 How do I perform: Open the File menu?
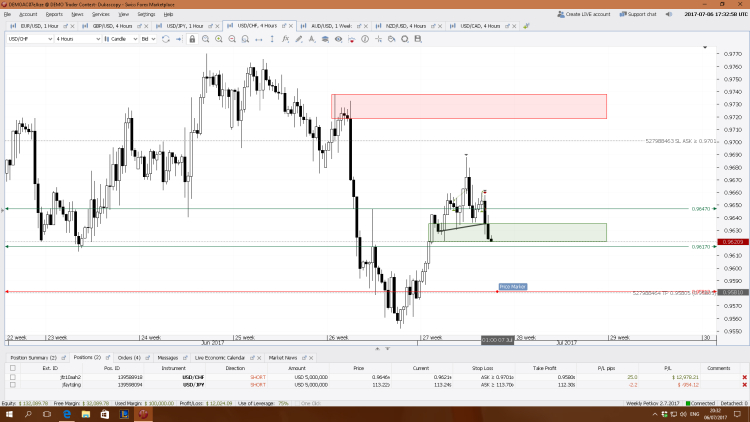pyautogui.click(x=7, y=14)
